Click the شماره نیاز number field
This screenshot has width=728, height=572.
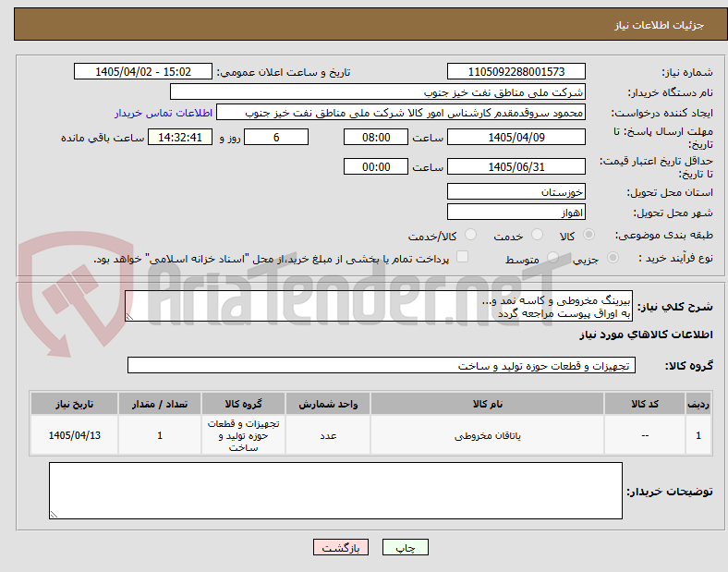click(516, 71)
